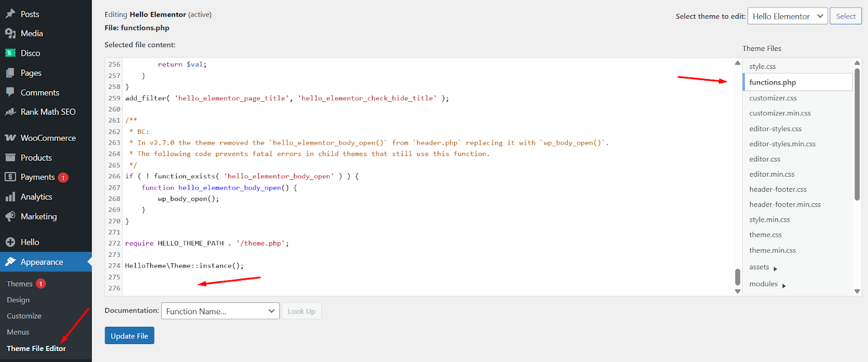Open the theme selection dropdown
868x362 pixels.
787,16
